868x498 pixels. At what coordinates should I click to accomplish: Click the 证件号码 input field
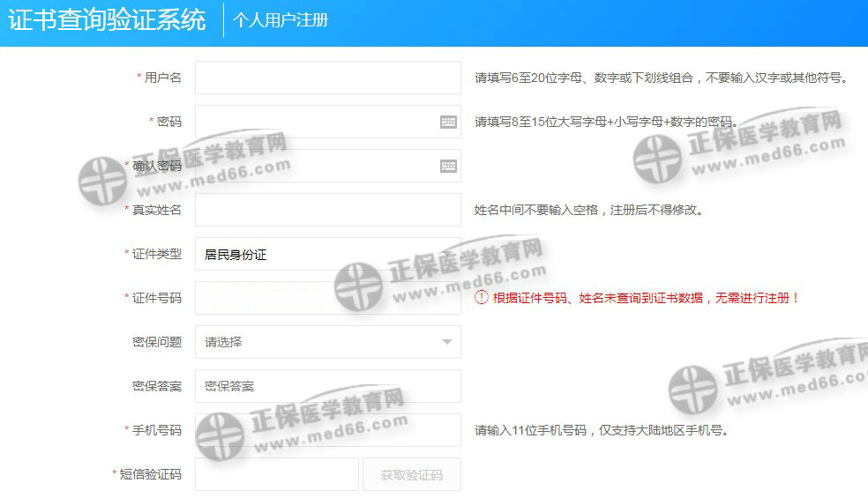click(x=327, y=298)
